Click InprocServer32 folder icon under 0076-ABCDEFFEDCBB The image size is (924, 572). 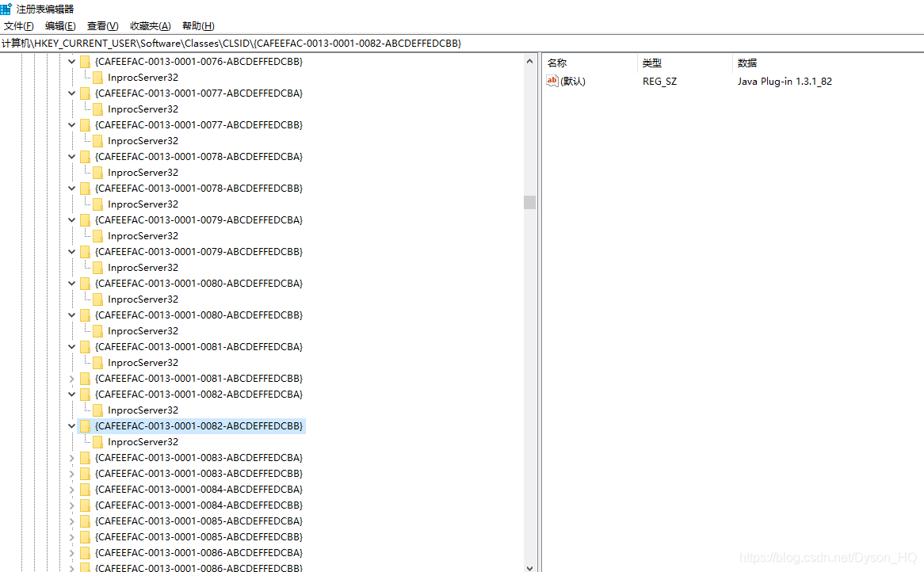pos(97,77)
